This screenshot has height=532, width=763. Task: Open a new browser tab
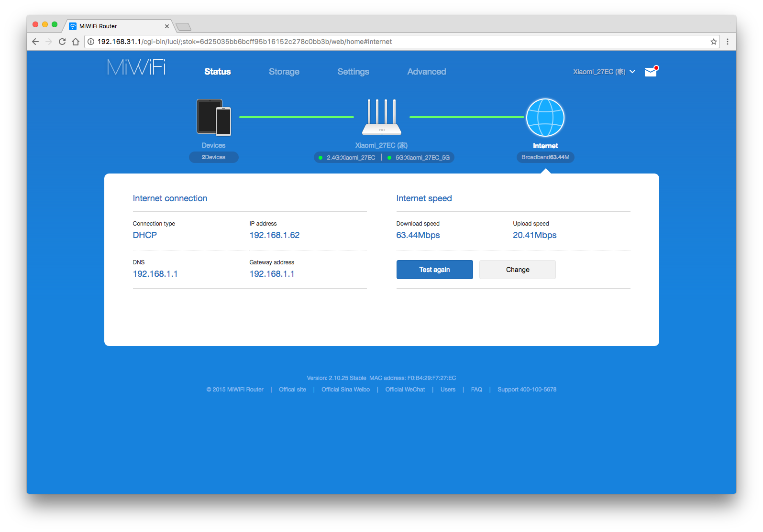coord(183,27)
